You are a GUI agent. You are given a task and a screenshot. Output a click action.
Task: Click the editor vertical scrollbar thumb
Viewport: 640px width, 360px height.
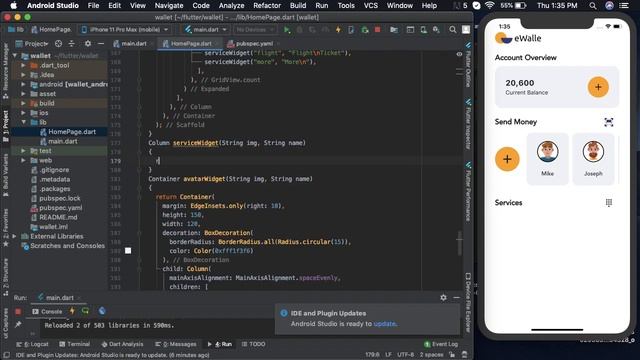(460, 243)
